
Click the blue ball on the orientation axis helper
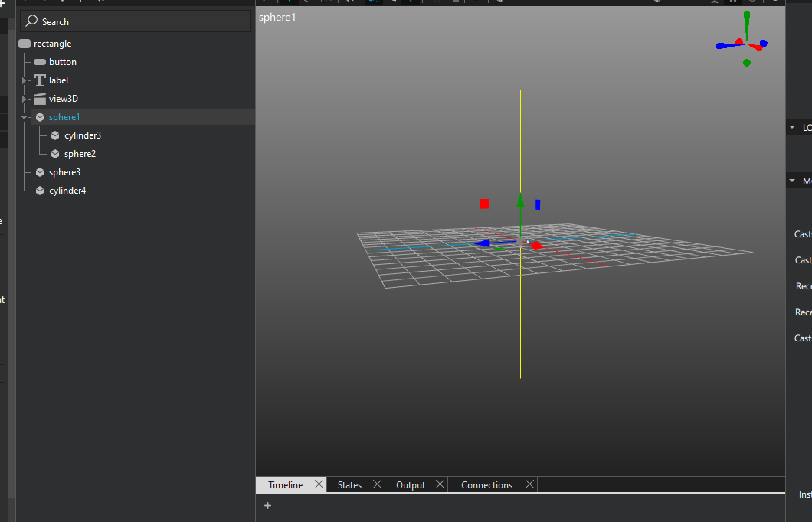click(763, 43)
